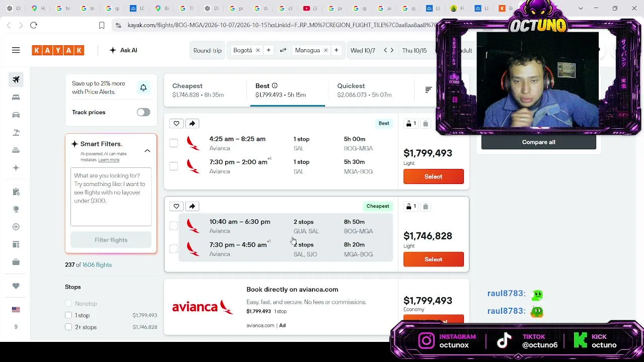Open Packages beach umbrella sidebar icon
The width and height of the screenshot is (644, 362).
tap(16, 133)
